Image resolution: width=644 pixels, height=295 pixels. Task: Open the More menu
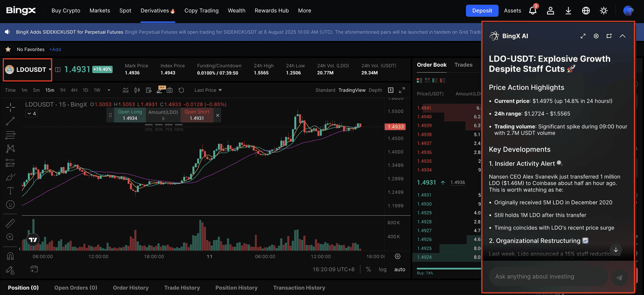click(304, 11)
